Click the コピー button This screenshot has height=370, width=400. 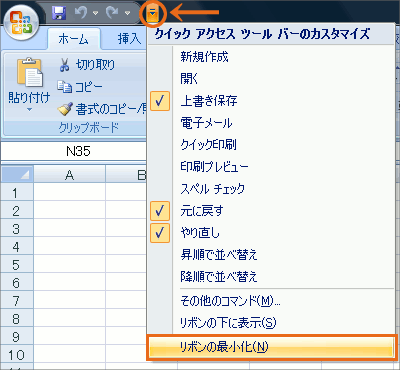pos(79,87)
